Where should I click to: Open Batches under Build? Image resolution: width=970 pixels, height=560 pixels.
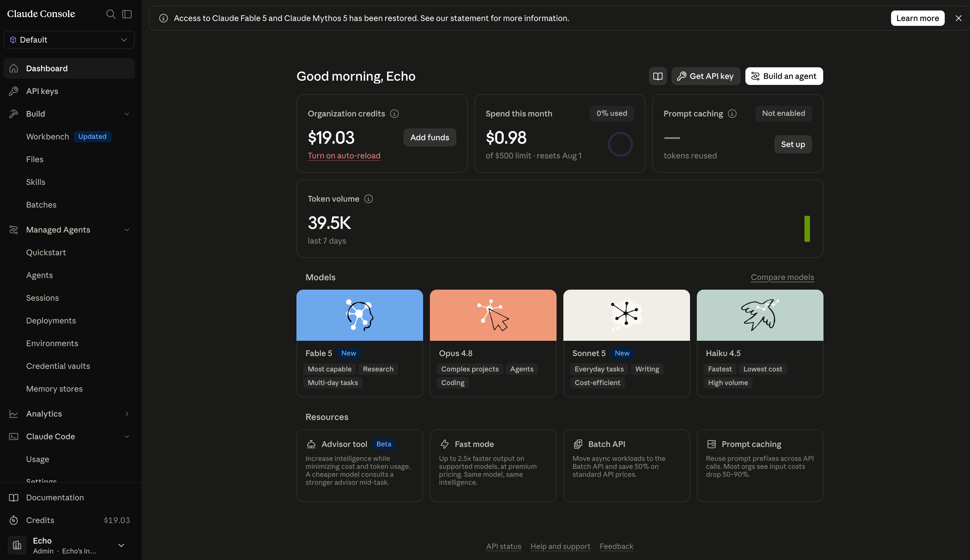tap(41, 205)
